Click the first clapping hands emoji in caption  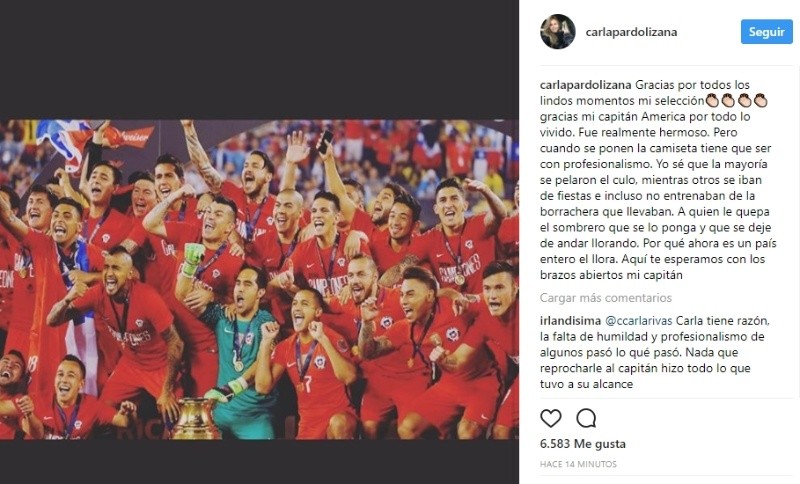click(x=712, y=100)
